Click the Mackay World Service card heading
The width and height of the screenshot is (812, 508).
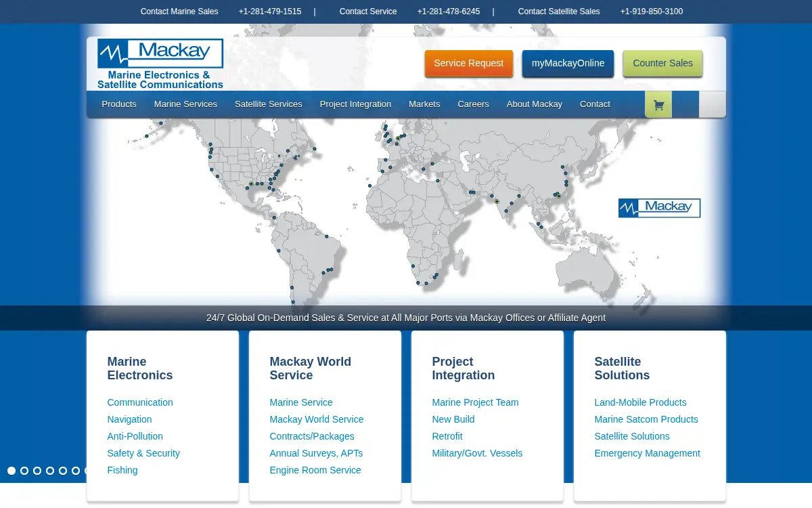pos(311,368)
